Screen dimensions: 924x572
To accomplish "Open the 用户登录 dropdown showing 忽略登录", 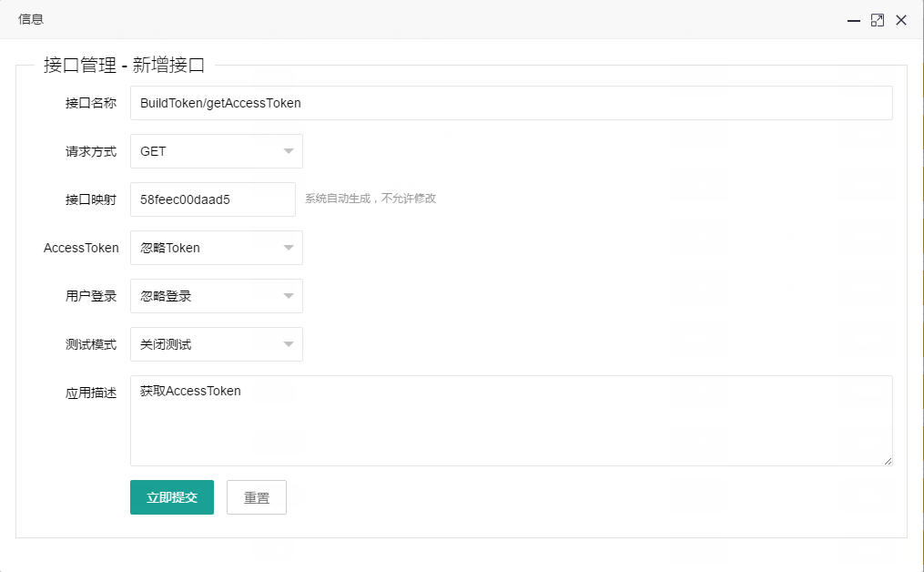I will tap(217, 296).
